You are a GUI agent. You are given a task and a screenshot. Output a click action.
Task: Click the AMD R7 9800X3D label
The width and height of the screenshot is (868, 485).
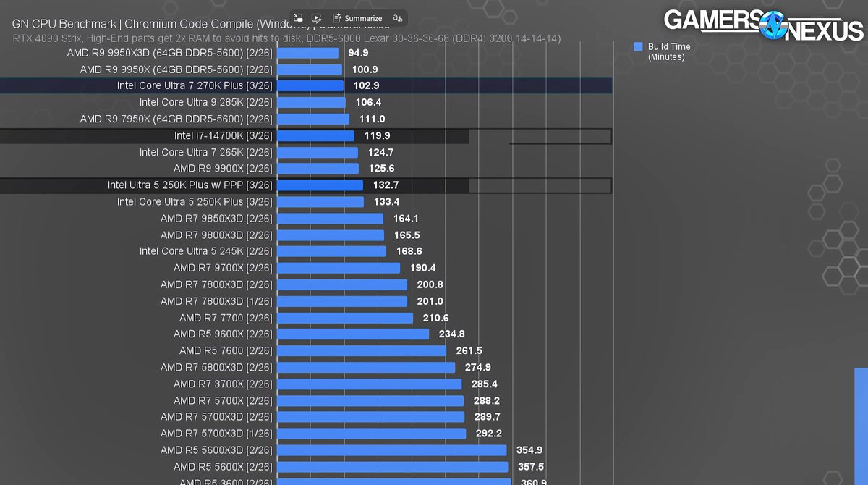pos(216,235)
